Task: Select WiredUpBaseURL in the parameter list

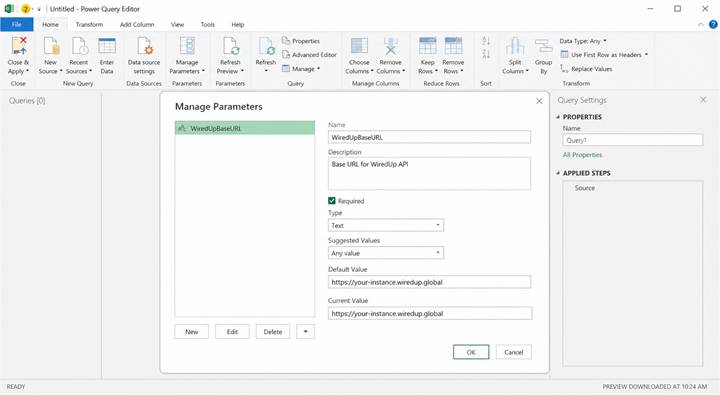Action: pyautogui.click(x=245, y=128)
